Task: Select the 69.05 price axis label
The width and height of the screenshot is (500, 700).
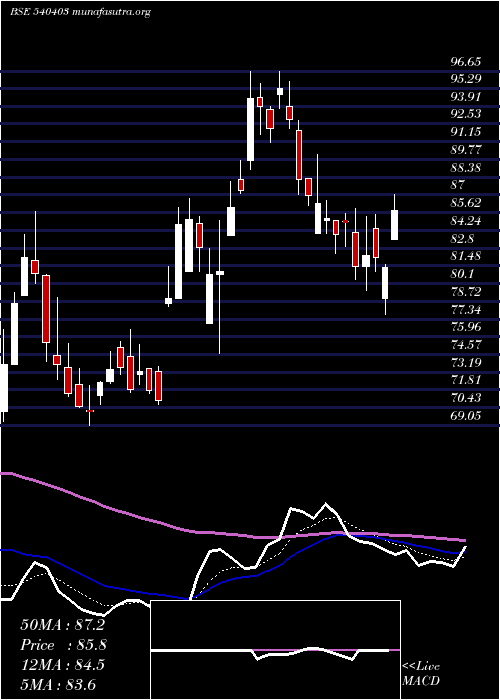Action: [466, 416]
